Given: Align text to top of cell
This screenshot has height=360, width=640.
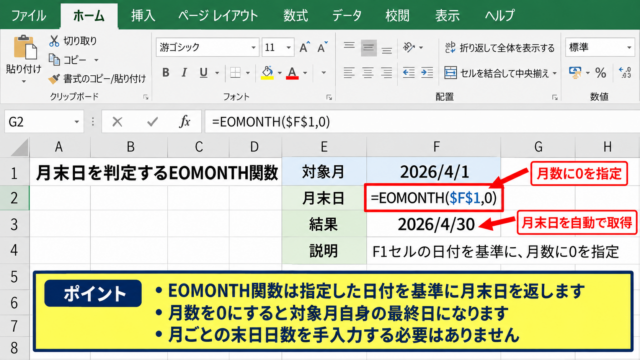Looking at the screenshot, I should click(349, 47).
